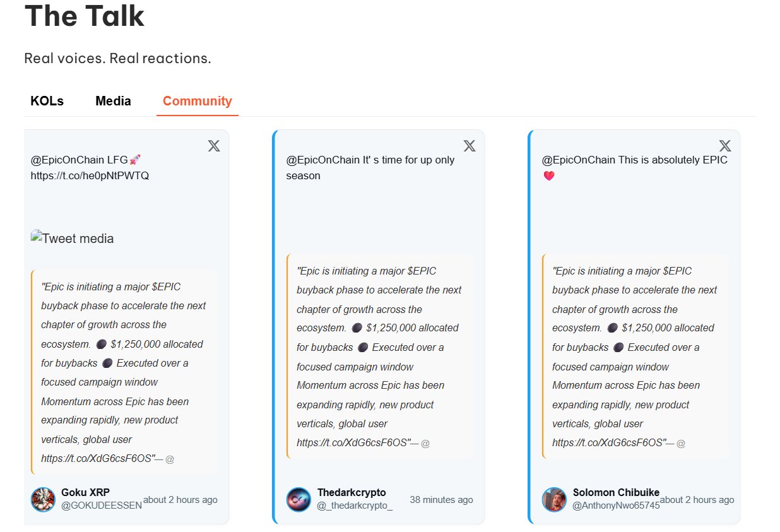Click the quoted buyback text in Solomon Chibuike's card

point(634,357)
